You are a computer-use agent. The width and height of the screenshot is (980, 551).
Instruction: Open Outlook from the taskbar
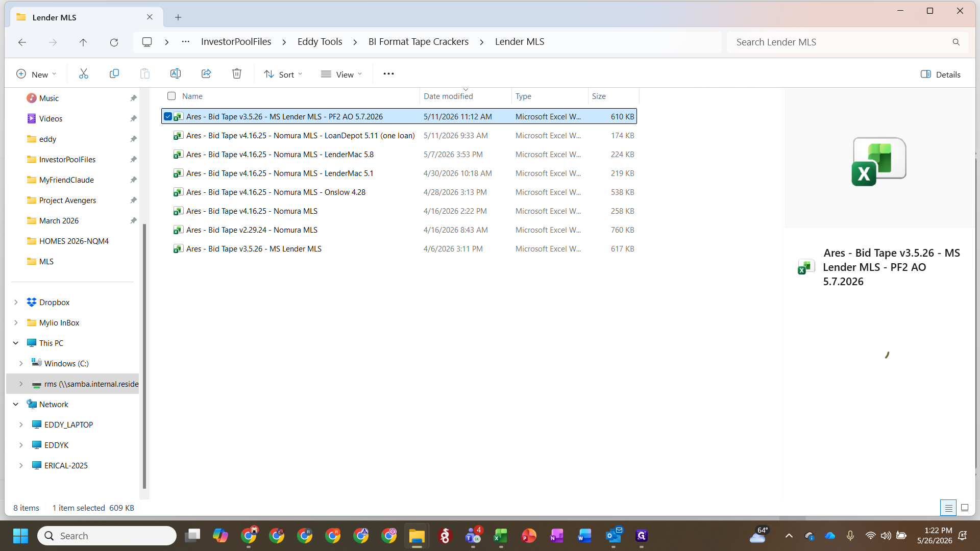pyautogui.click(x=613, y=536)
